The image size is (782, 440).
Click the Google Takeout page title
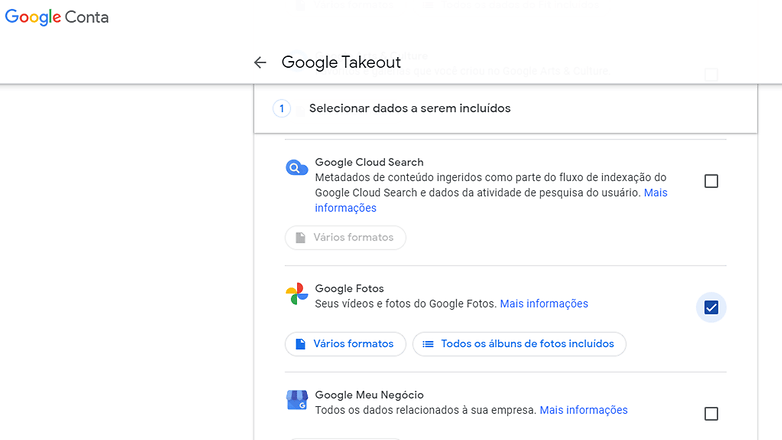[341, 62]
